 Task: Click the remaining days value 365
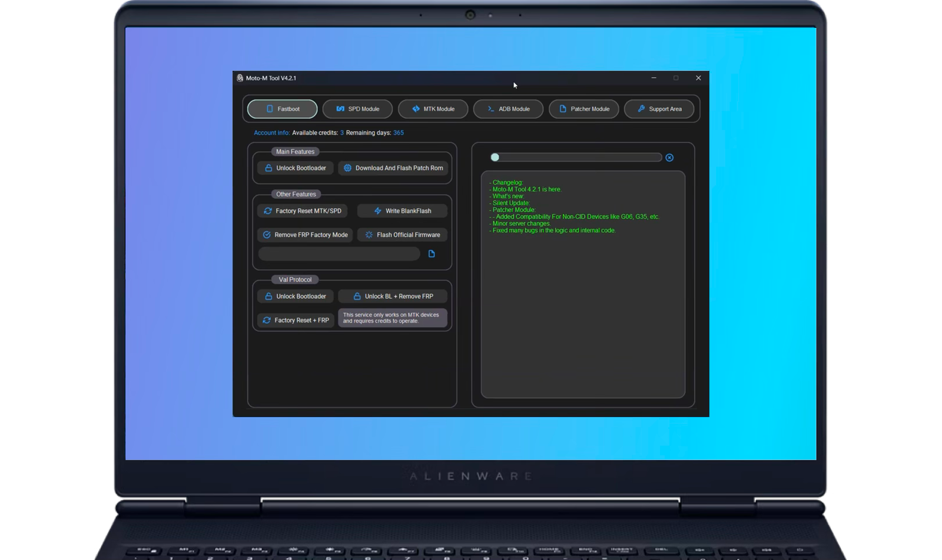399,133
